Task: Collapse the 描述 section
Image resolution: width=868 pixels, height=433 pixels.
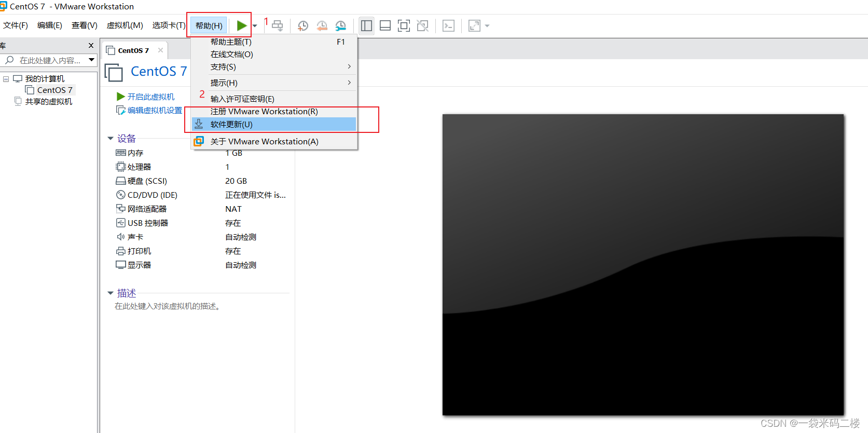Action: [111, 293]
